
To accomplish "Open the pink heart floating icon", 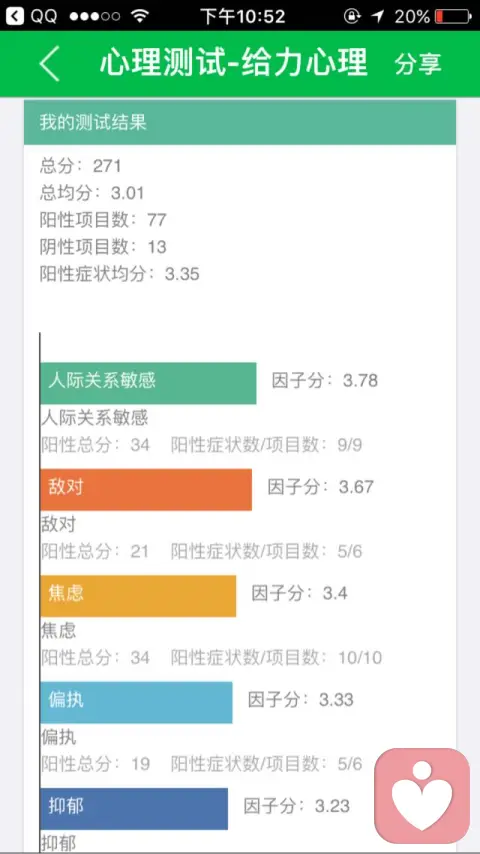I will tap(422, 795).
